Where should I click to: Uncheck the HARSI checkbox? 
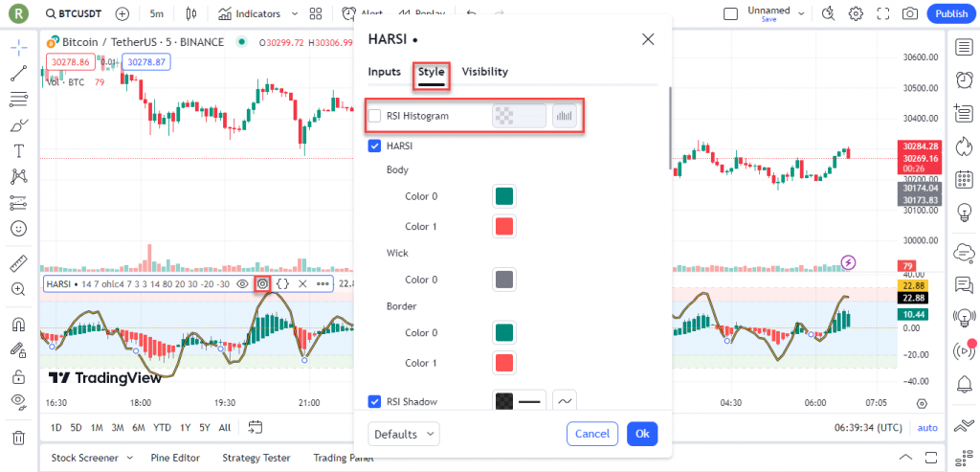[x=375, y=146]
